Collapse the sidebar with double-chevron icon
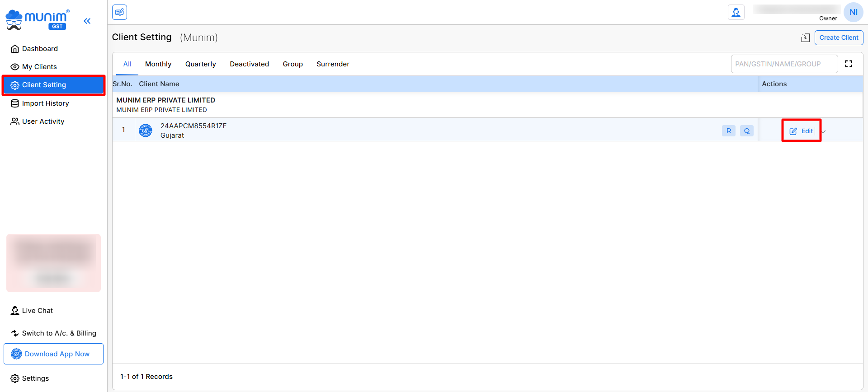 tap(87, 21)
